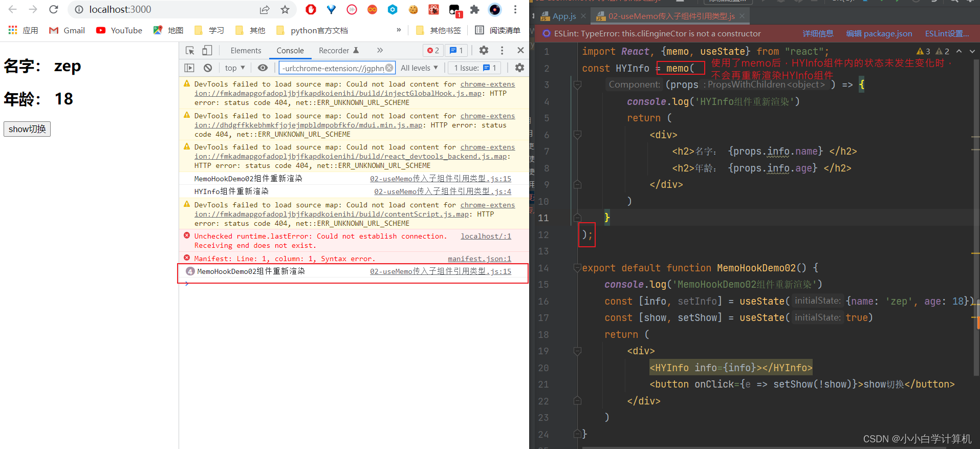Screen dimensions: 980x449
Task: Bookmark this page with the star icon
Action: [285, 9]
